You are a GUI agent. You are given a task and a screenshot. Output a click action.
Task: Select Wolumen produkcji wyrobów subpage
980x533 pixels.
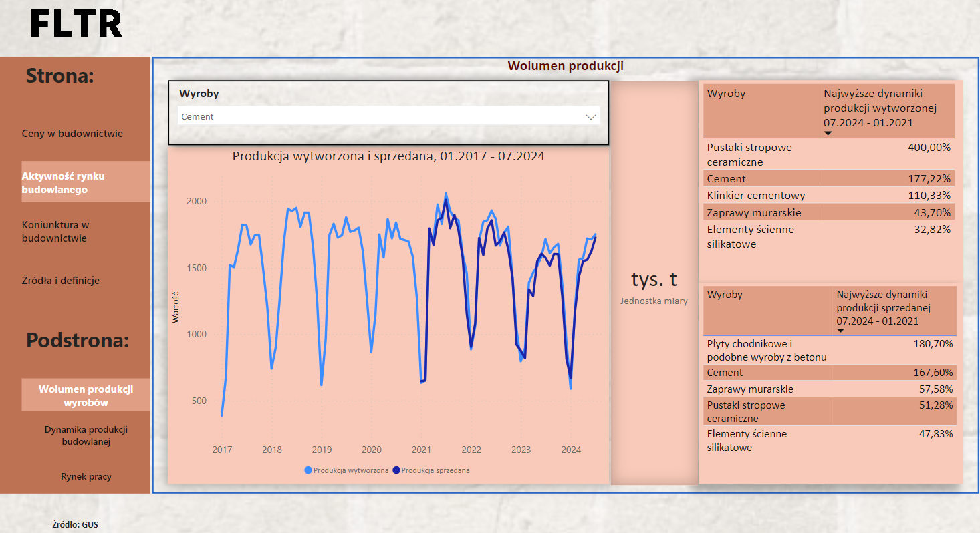click(x=86, y=395)
